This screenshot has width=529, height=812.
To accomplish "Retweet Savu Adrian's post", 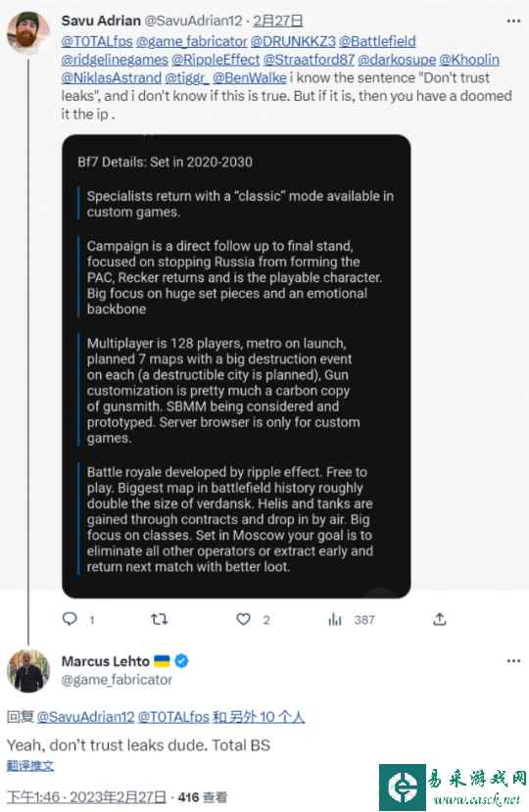I will 159,619.
